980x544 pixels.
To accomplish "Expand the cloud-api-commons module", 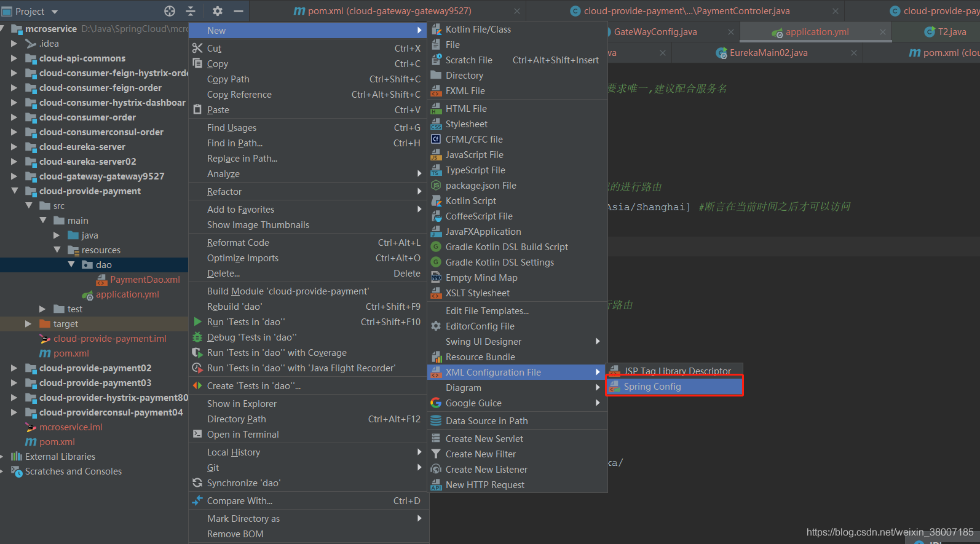I will click(x=14, y=58).
